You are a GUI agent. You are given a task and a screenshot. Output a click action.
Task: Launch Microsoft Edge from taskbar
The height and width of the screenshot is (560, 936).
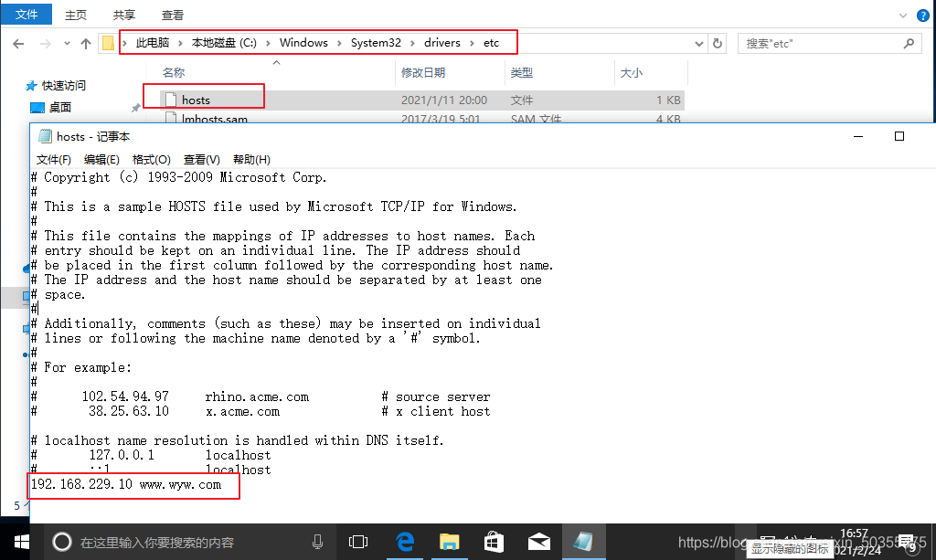[x=405, y=542]
